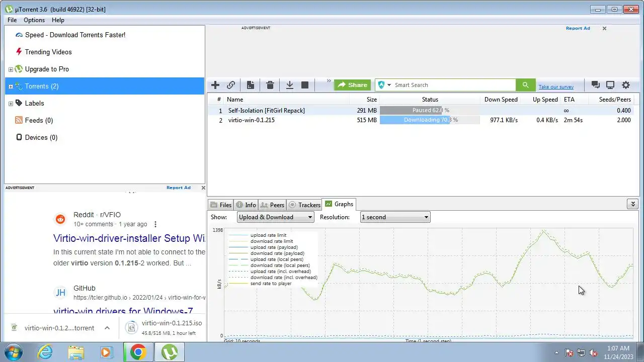Select the virtio-win-0.1.215 torrent row

[423, 120]
